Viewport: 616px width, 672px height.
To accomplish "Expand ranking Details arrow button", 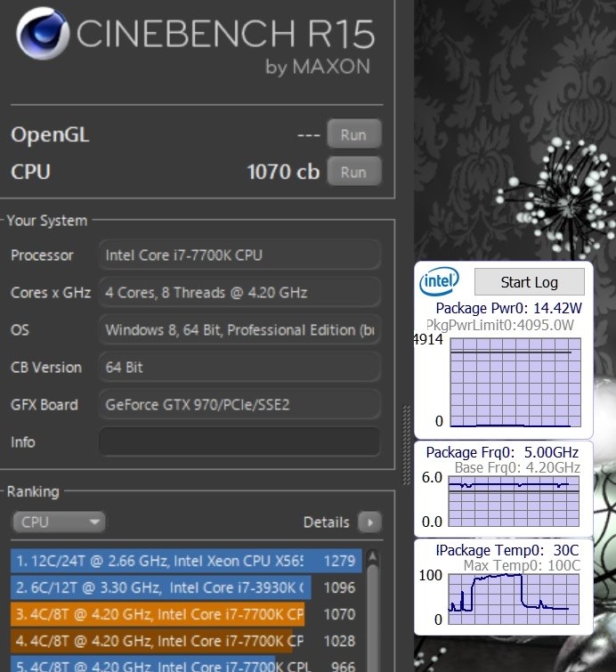I will [x=370, y=522].
